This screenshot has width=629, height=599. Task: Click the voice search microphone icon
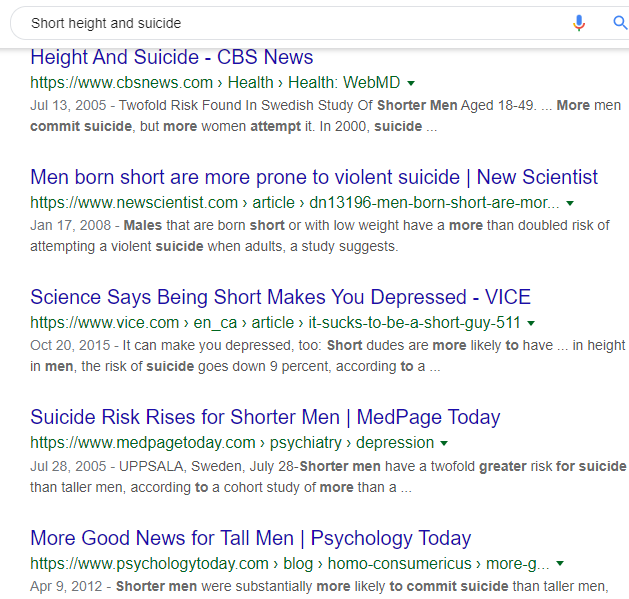pos(578,23)
